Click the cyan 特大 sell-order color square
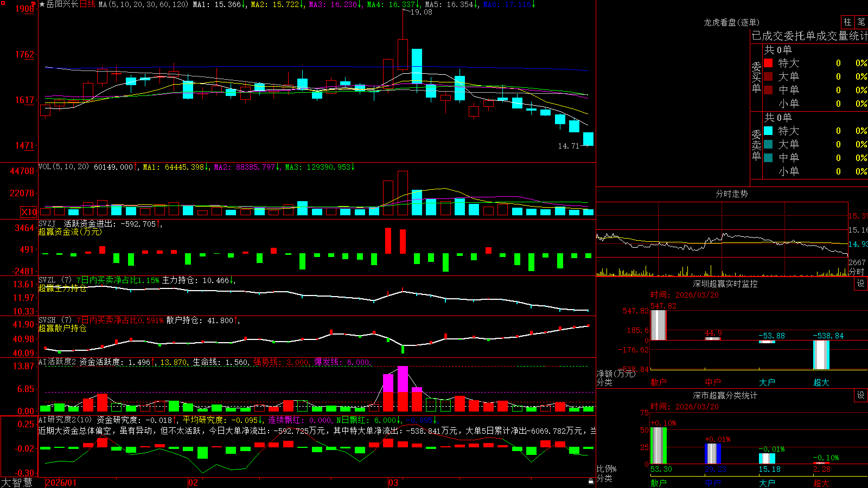The image size is (868, 488). pyautogui.click(x=768, y=131)
